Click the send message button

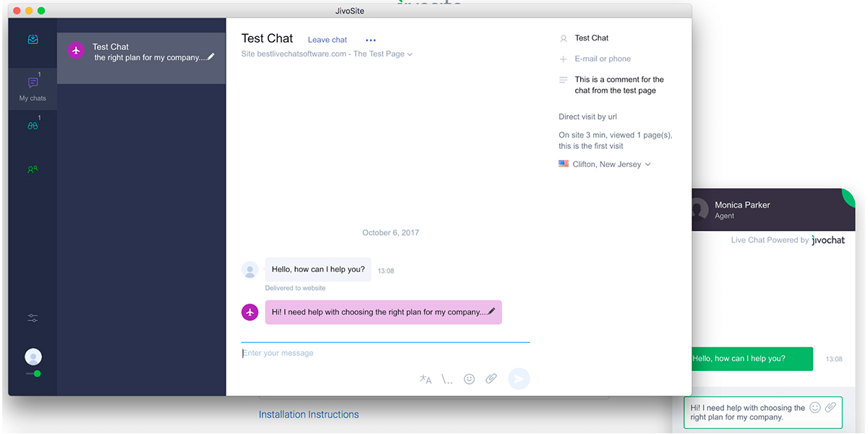click(x=519, y=379)
